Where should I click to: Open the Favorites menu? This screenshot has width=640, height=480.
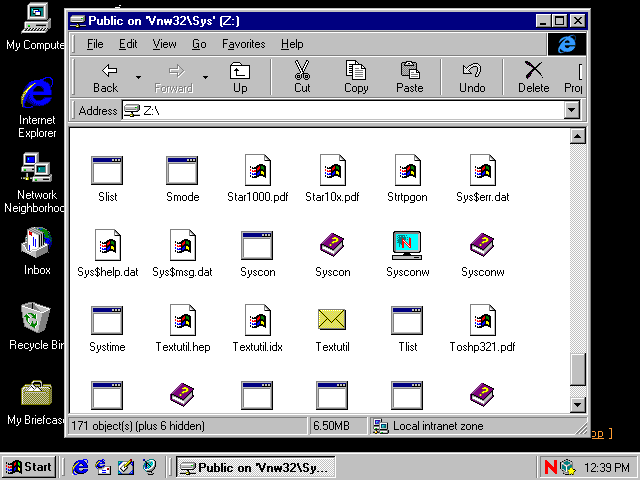(243, 44)
